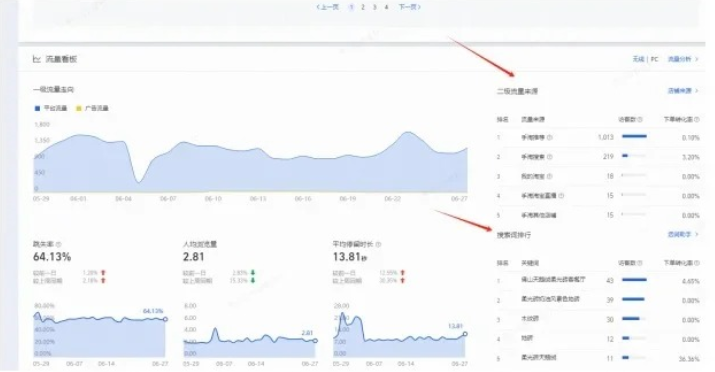Click the 木纹砖 keyword row
This screenshot has height=372, width=715.
pyautogui.click(x=598, y=319)
